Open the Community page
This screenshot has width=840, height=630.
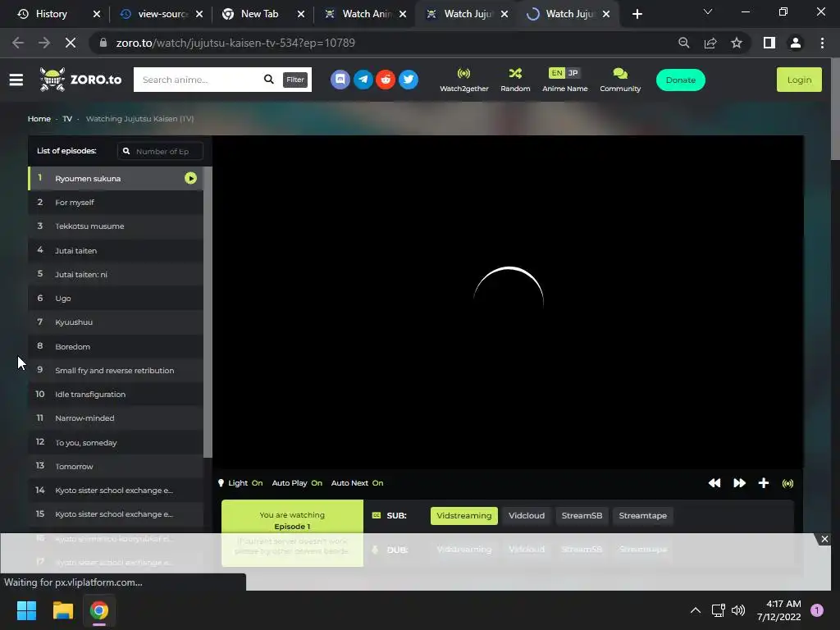pyautogui.click(x=620, y=80)
